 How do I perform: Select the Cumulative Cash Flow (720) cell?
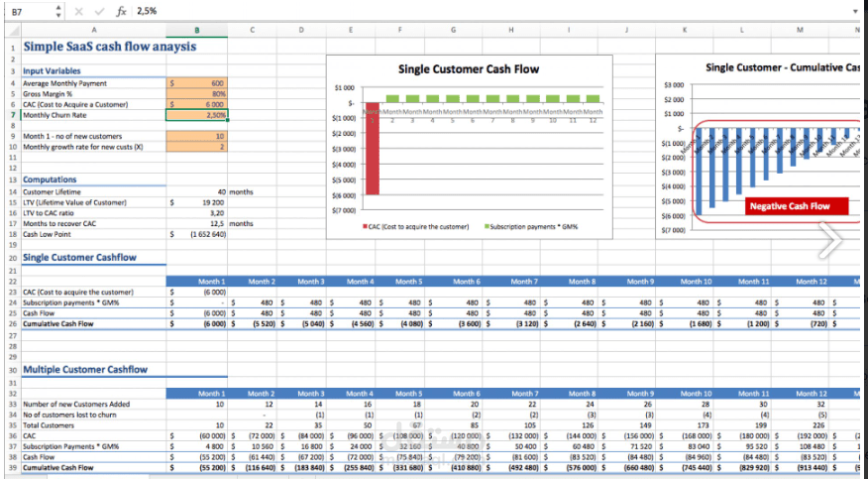click(x=800, y=324)
